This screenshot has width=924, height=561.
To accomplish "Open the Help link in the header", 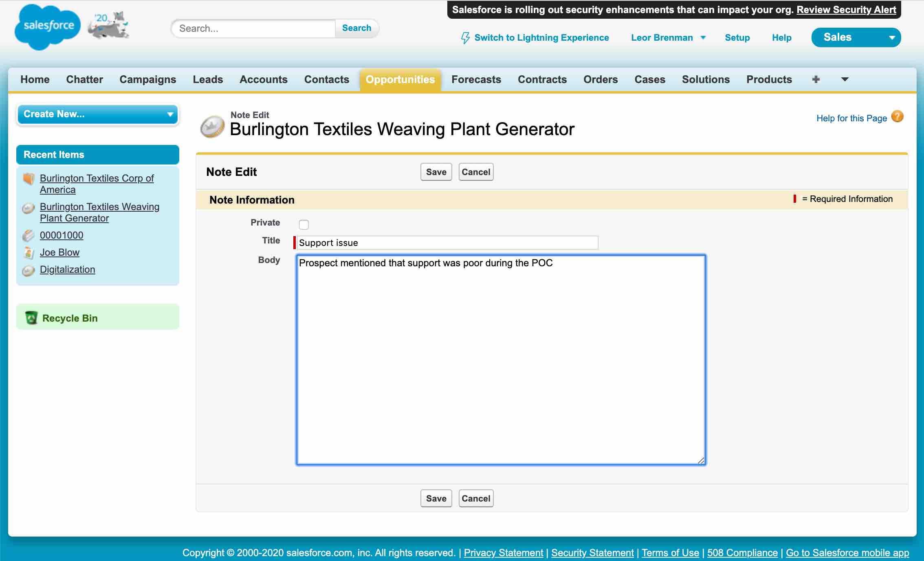I will point(781,37).
